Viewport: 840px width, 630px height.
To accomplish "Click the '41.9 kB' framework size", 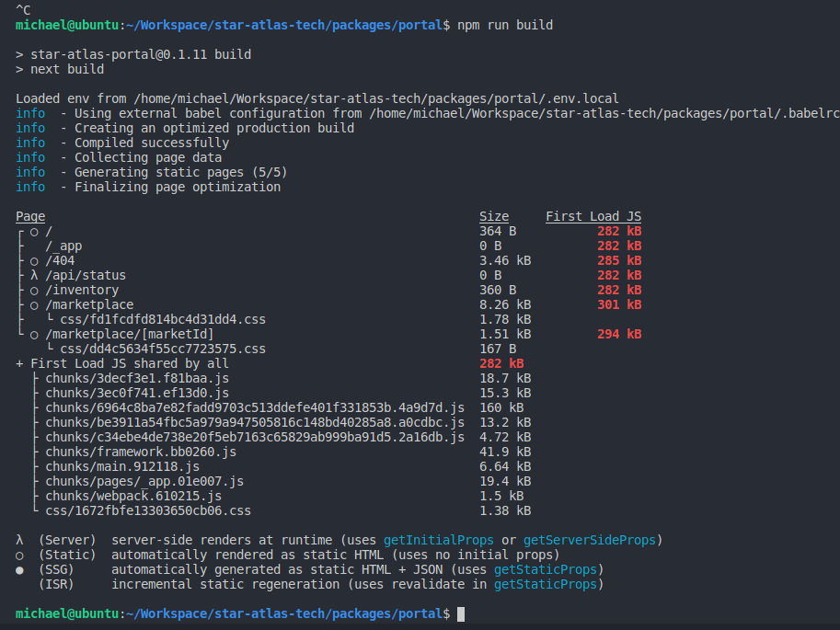I will pyautogui.click(x=505, y=452).
